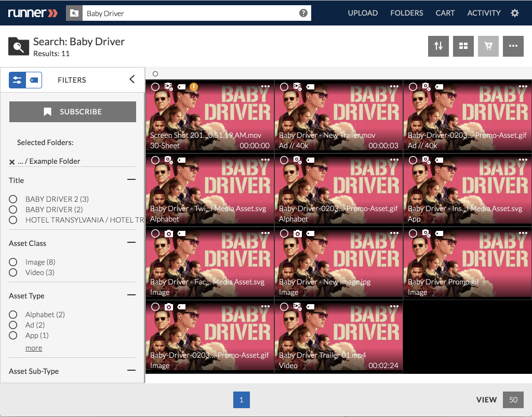Viewport: 532px width, 417px height.
Task: Open the sort order arrows button
Action: (x=438, y=46)
